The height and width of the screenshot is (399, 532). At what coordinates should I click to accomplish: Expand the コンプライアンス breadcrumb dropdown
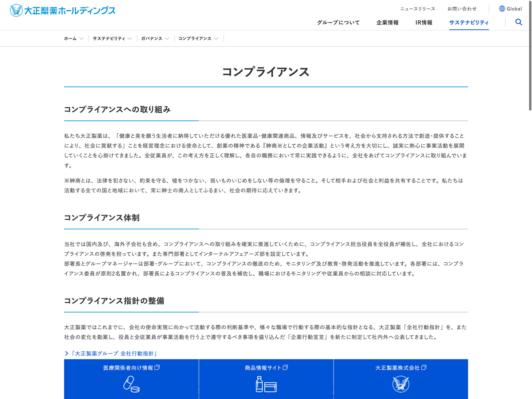click(216, 39)
